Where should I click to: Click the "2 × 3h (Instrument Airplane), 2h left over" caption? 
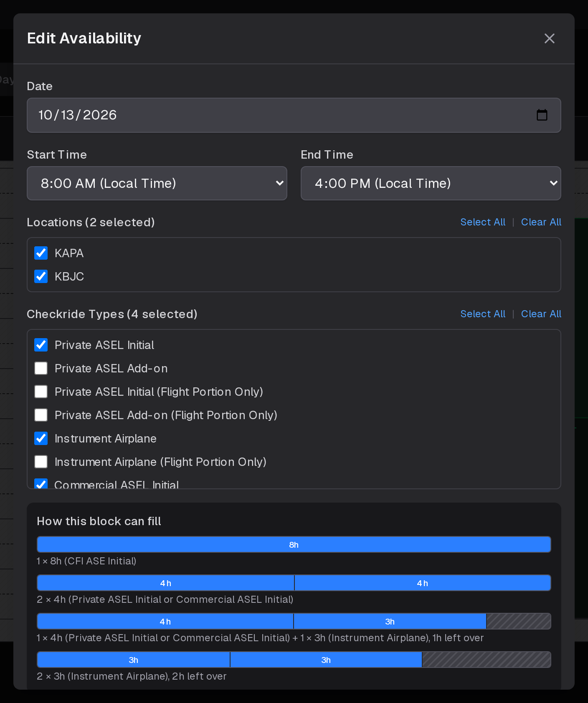click(x=132, y=676)
